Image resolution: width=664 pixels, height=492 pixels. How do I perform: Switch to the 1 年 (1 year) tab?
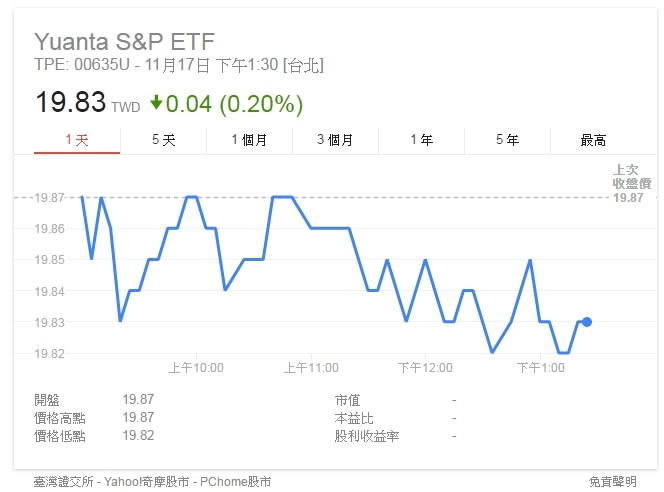tap(421, 141)
